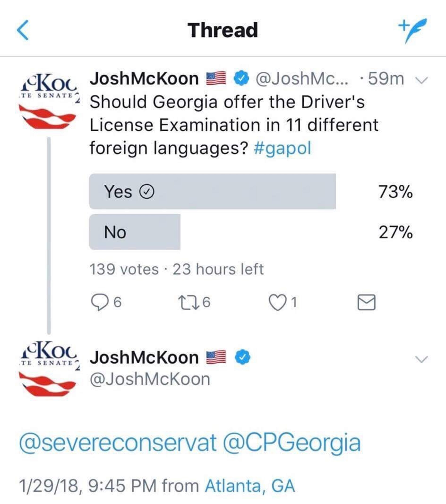Tap verified badge on second tweet

[x=242, y=357]
